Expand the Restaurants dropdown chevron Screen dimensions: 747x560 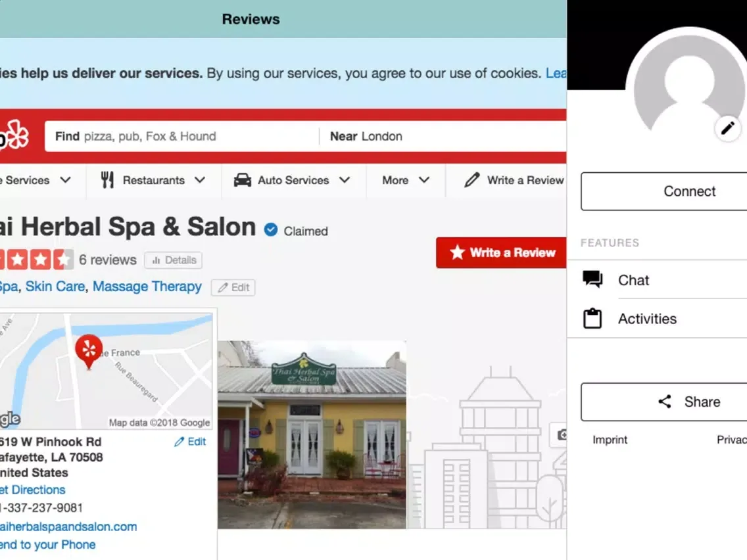(x=200, y=180)
